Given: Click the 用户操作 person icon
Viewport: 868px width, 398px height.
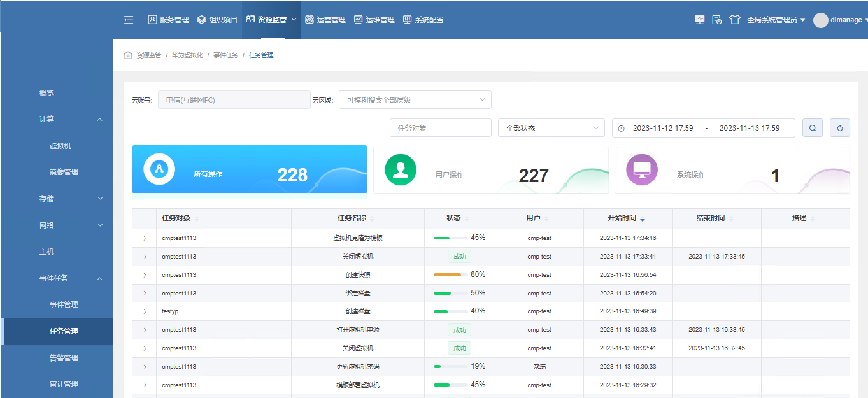Looking at the screenshot, I should coord(401,170).
